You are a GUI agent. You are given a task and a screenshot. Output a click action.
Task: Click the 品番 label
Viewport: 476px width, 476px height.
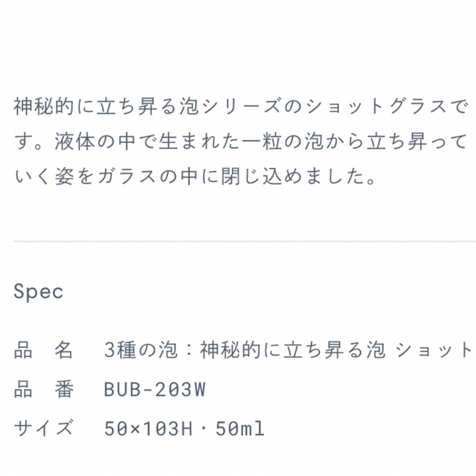coord(43,389)
